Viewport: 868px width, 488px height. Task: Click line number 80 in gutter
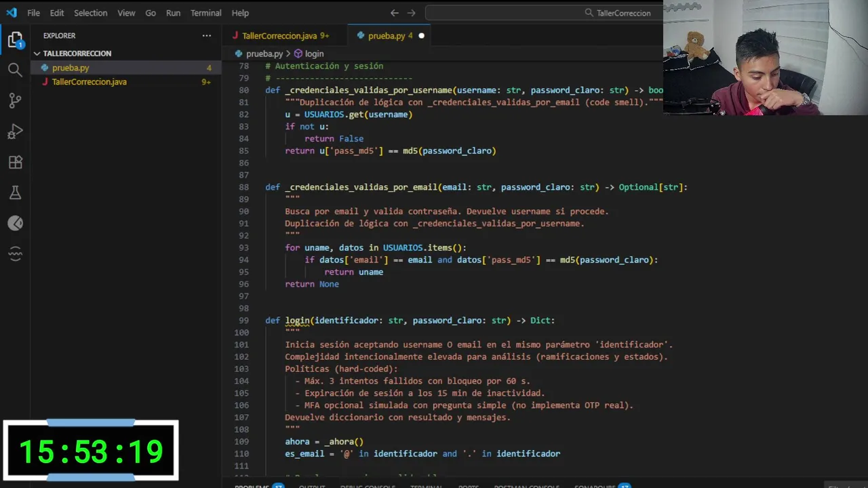pos(243,90)
